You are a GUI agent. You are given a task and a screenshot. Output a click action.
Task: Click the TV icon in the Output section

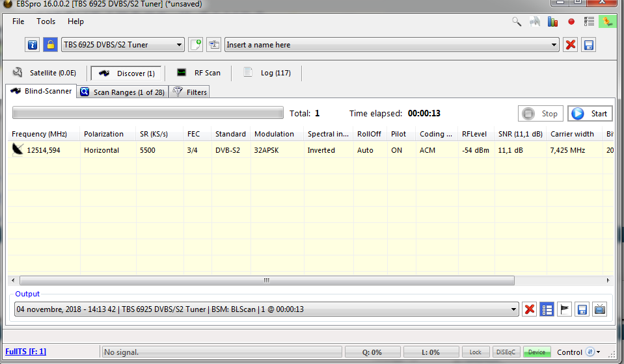click(x=600, y=309)
